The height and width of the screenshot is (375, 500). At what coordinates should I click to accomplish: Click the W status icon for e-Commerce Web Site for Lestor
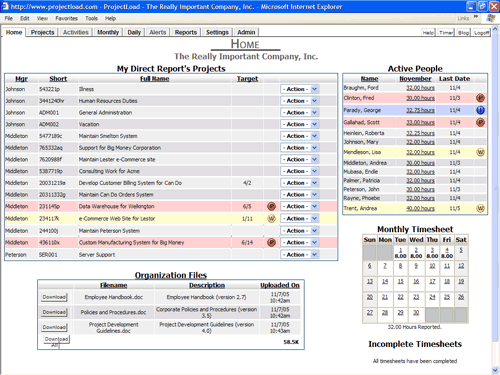click(271, 219)
